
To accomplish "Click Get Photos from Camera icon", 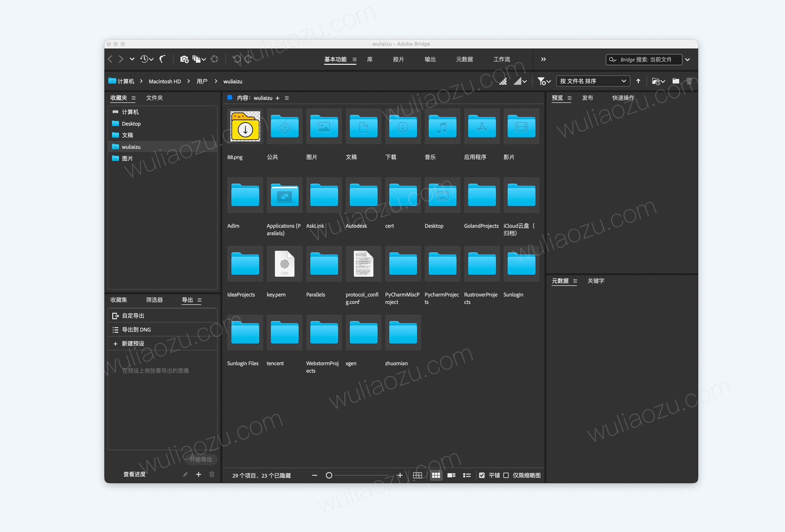I will click(184, 59).
